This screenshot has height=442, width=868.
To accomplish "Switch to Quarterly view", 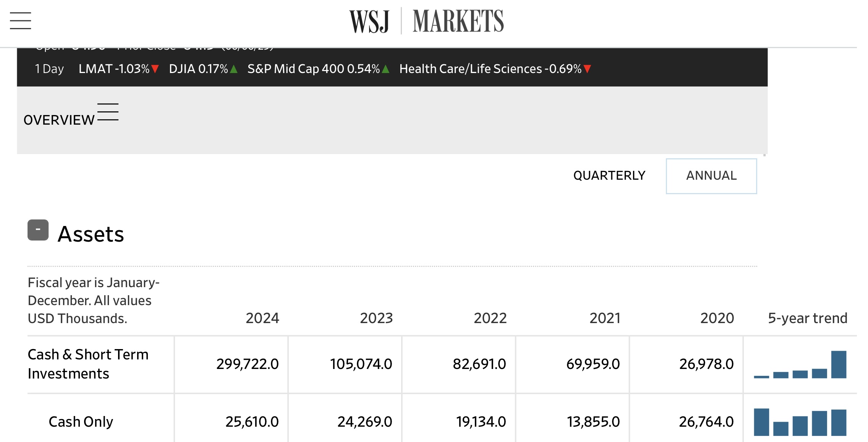I will coord(609,175).
